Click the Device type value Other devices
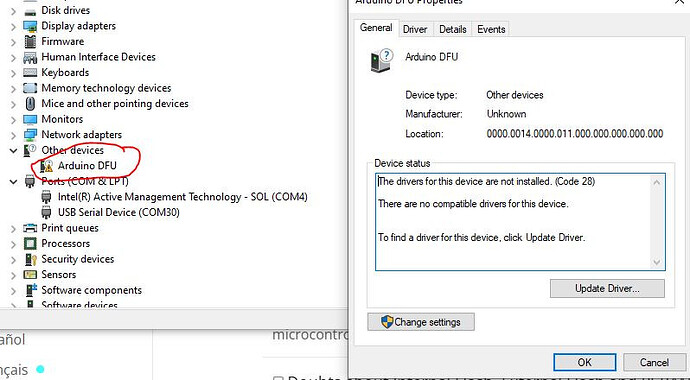Screen dimensions: 690x380 [x=514, y=95]
